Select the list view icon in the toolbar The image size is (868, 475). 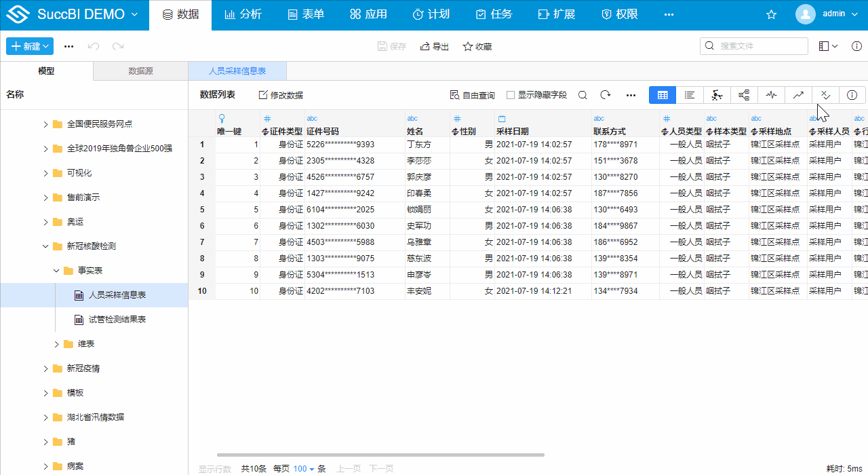pos(690,95)
